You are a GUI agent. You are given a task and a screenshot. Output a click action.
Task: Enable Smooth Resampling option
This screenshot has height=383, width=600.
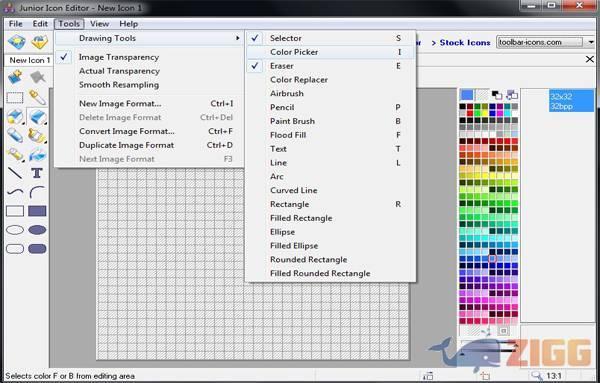click(x=119, y=85)
